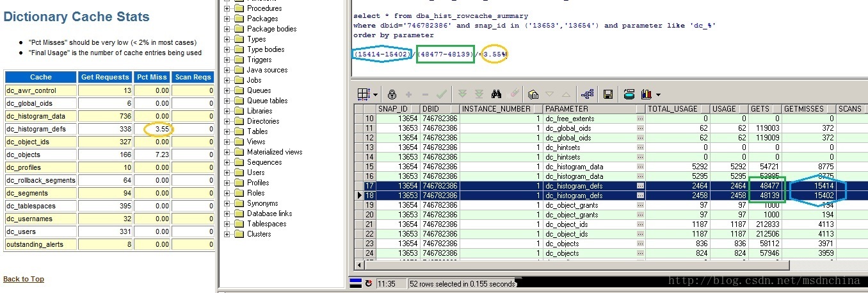
Task: Click the floppy disk save icon
Action: pyautogui.click(x=608, y=94)
